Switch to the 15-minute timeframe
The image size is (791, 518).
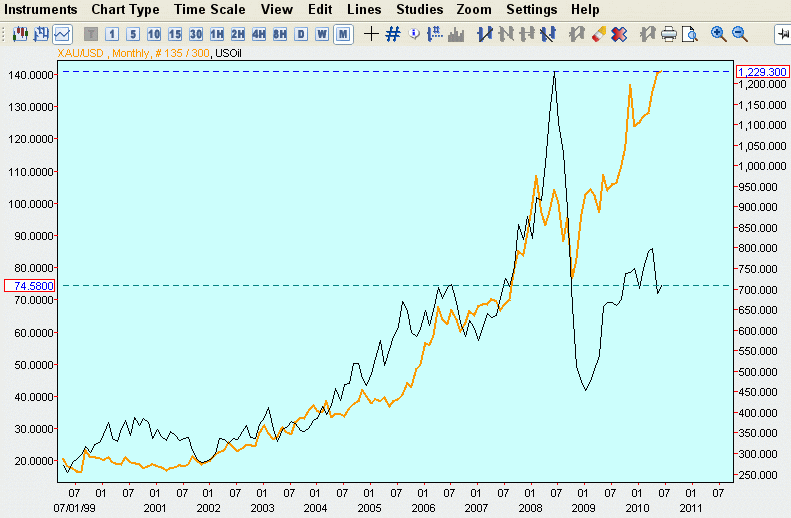(175, 34)
